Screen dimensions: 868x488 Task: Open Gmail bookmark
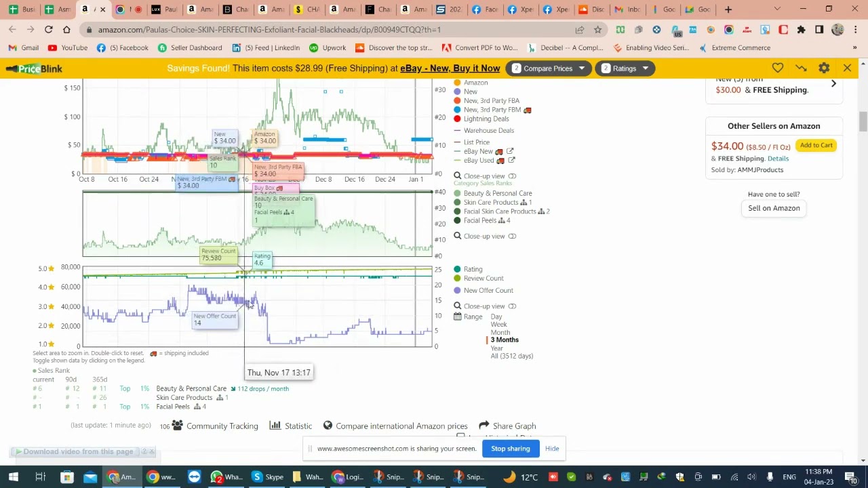(x=24, y=48)
